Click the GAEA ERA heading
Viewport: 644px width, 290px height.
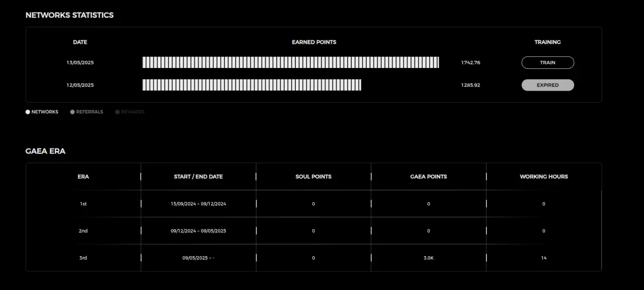(x=45, y=151)
